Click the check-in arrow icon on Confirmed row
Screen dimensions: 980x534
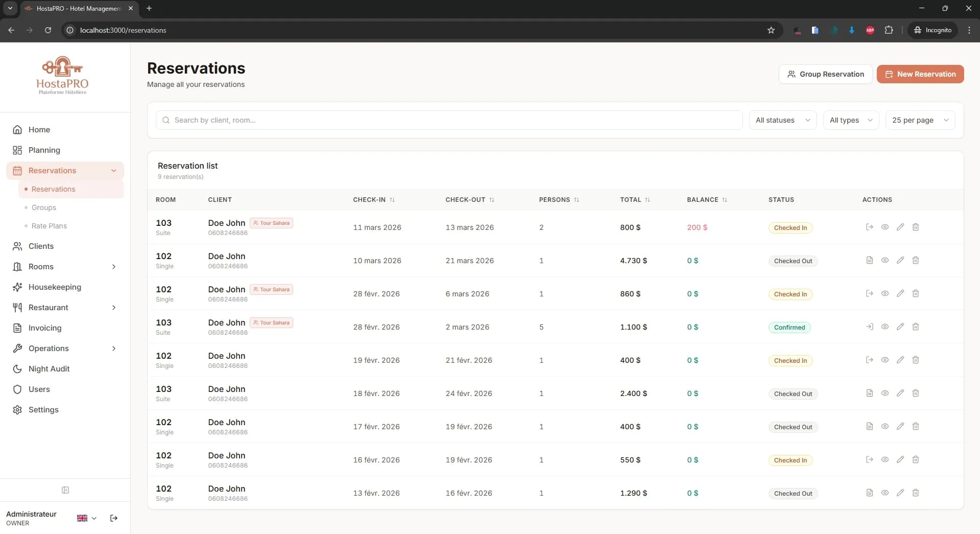click(869, 327)
